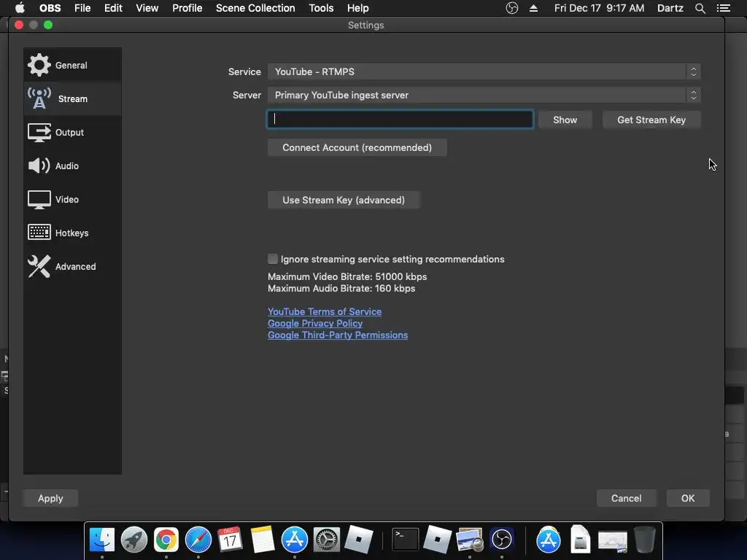Open Google Privacy Policy link
The height and width of the screenshot is (560, 747).
(x=315, y=323)
